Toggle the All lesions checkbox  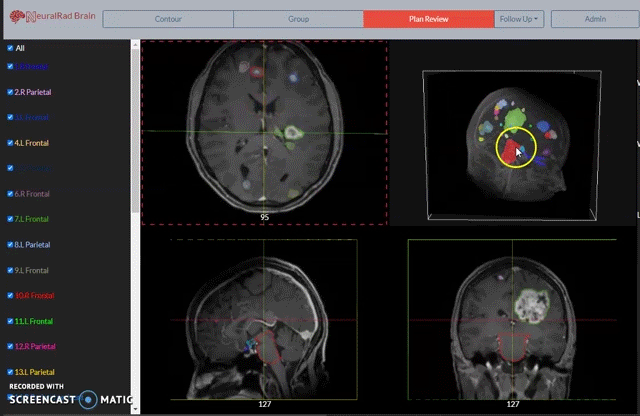pyautogui.click(x=10, y=48)
